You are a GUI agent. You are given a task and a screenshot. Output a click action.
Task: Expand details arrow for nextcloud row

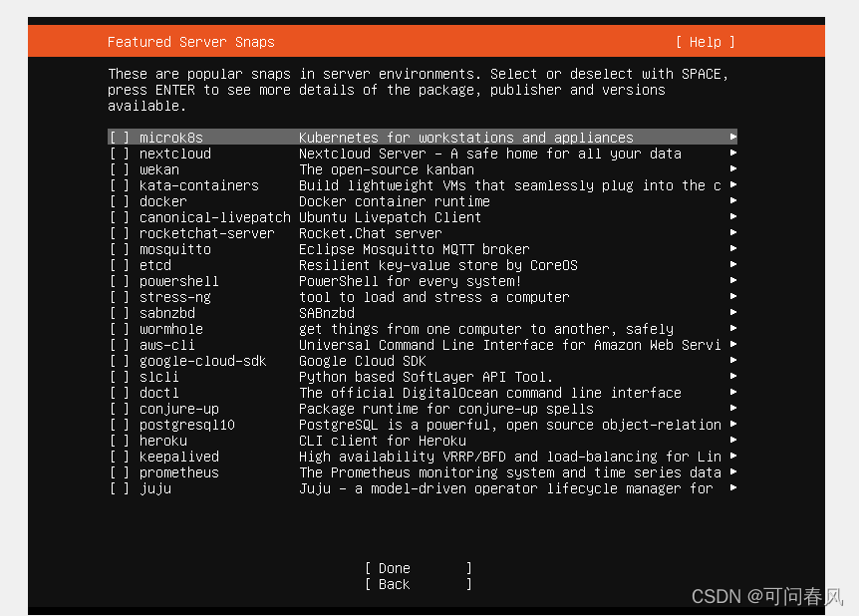(x=733, y=153)
